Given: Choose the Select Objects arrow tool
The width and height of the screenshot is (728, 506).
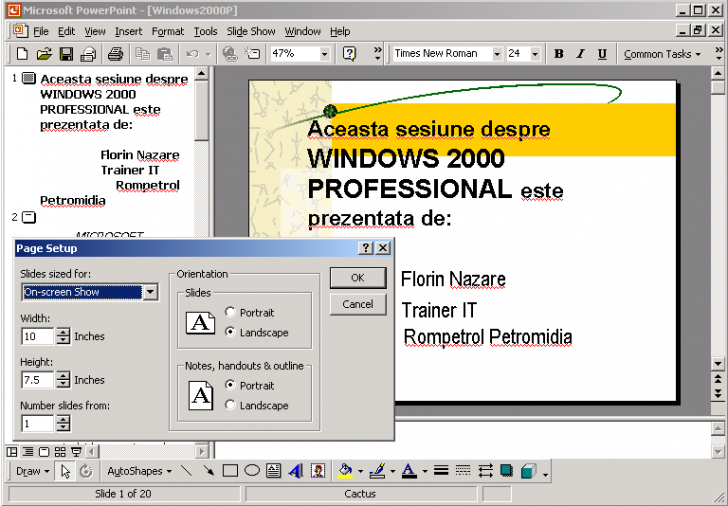Looking at the screenshot, I should 65,471.
